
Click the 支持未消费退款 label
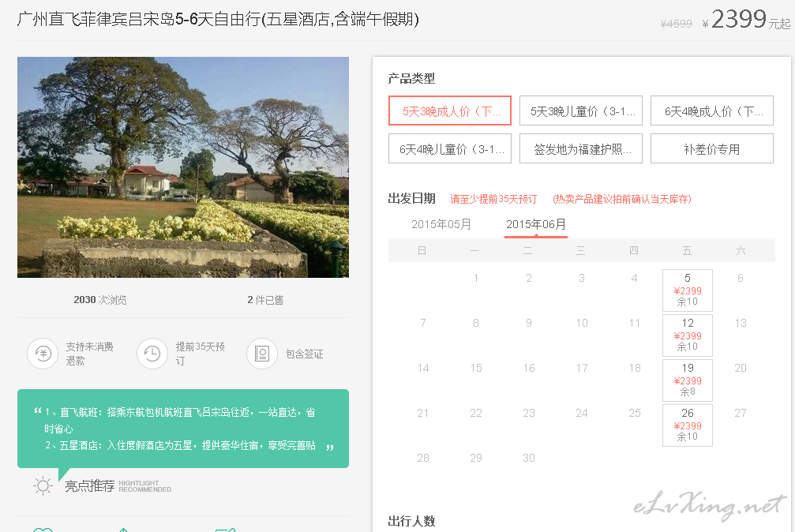tap(89, 354)
